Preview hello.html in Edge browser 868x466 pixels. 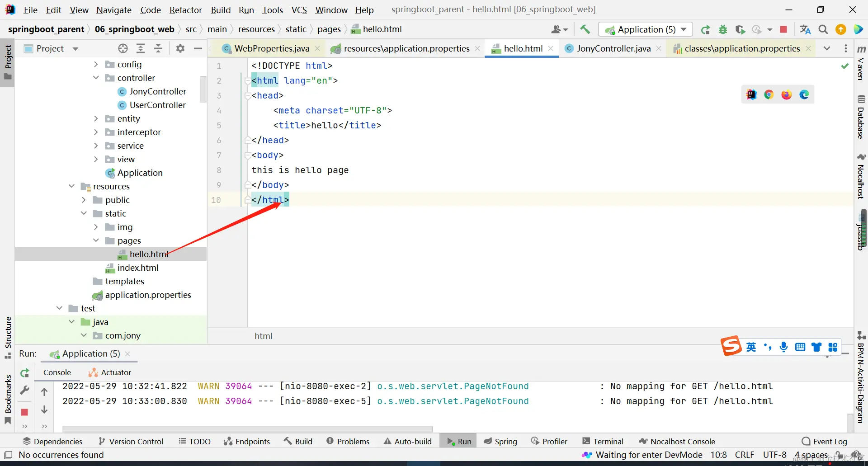coord(804,94)
